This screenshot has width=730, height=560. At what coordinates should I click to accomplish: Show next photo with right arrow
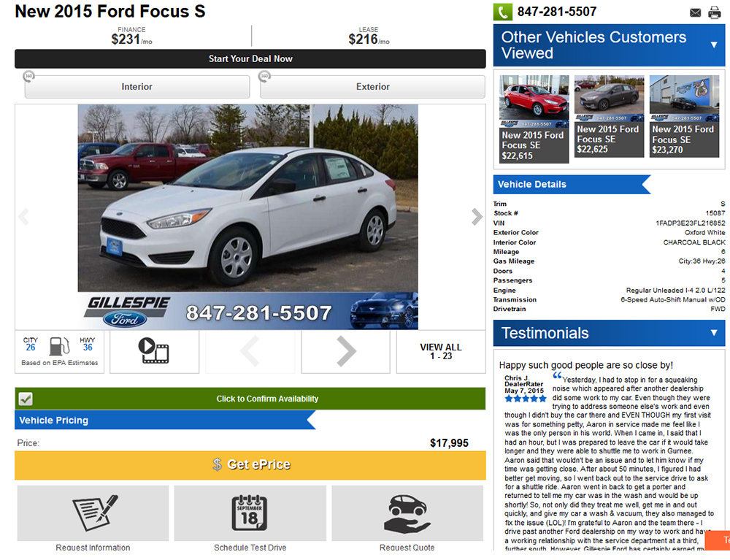coord(476,216)
